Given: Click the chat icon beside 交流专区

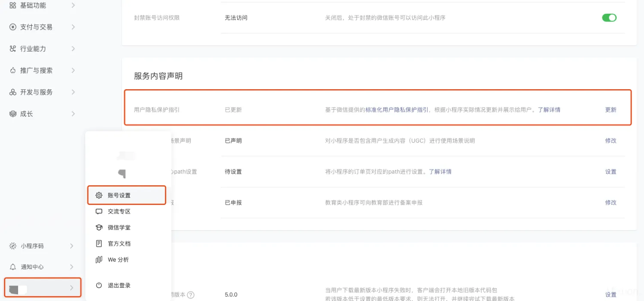Looking at the screenshot, I should pyautogui.click(x=99, y=211).
